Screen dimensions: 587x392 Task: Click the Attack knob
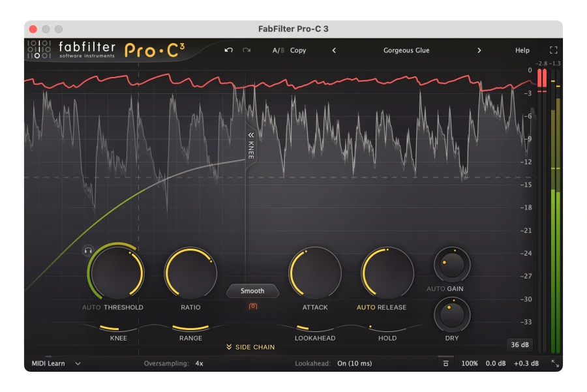(315, 273)
